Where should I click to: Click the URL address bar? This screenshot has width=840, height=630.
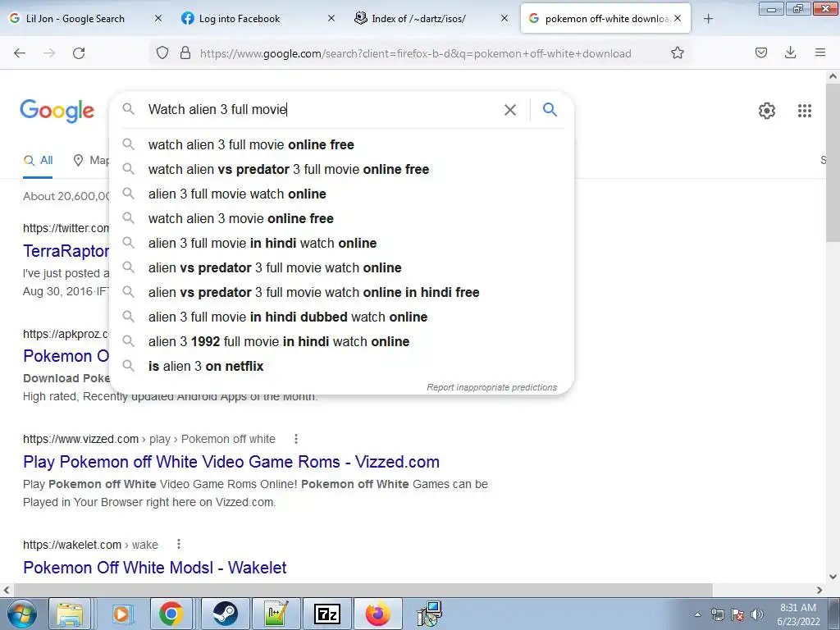point(415,53)
